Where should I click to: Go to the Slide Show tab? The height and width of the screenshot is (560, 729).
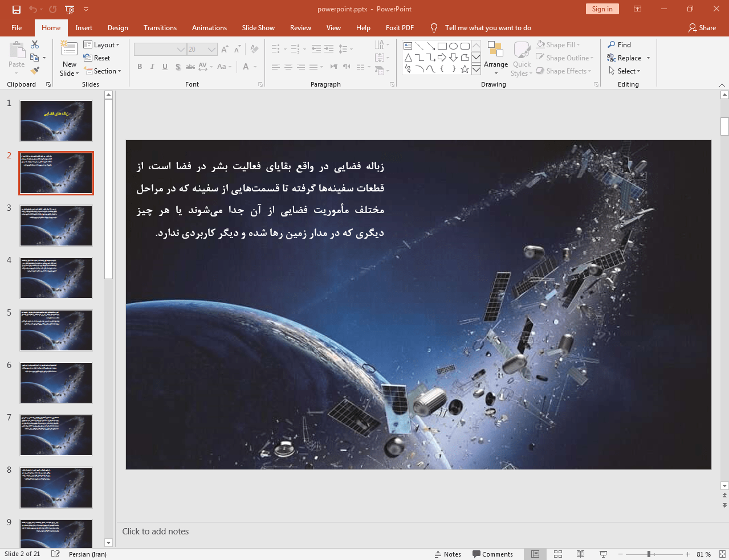click(x=258, y=28)
